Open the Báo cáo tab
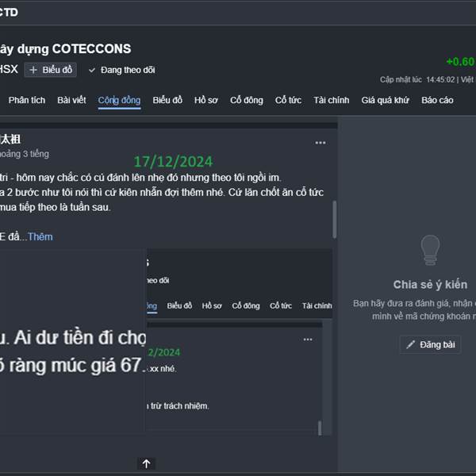Screen dimensions: 476x476 tap(437, 100)
